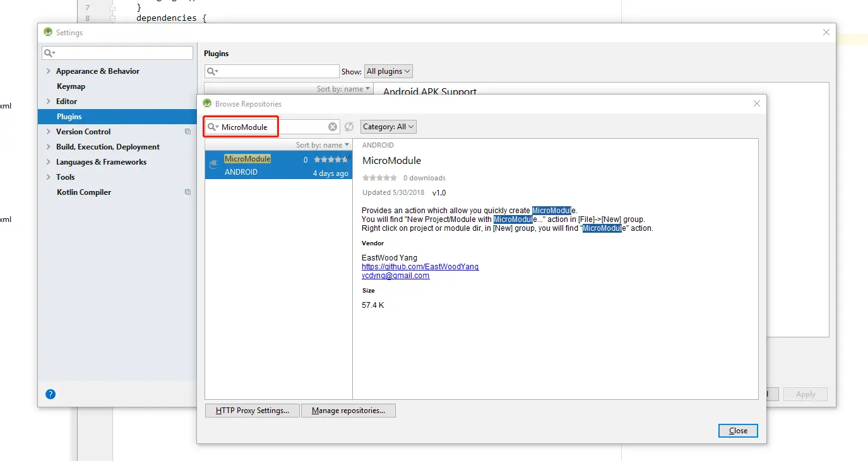Select Keymap in the Settings tree

tap(71, 86)
